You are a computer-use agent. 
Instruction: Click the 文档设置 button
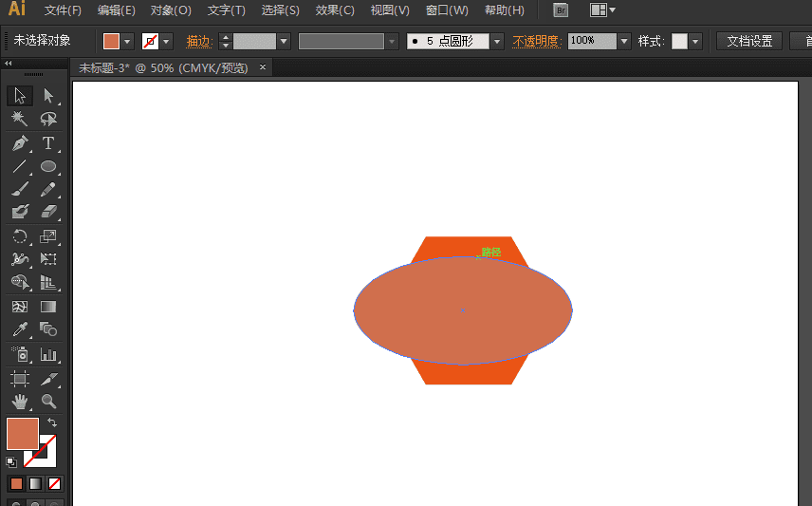click(749, 41)
